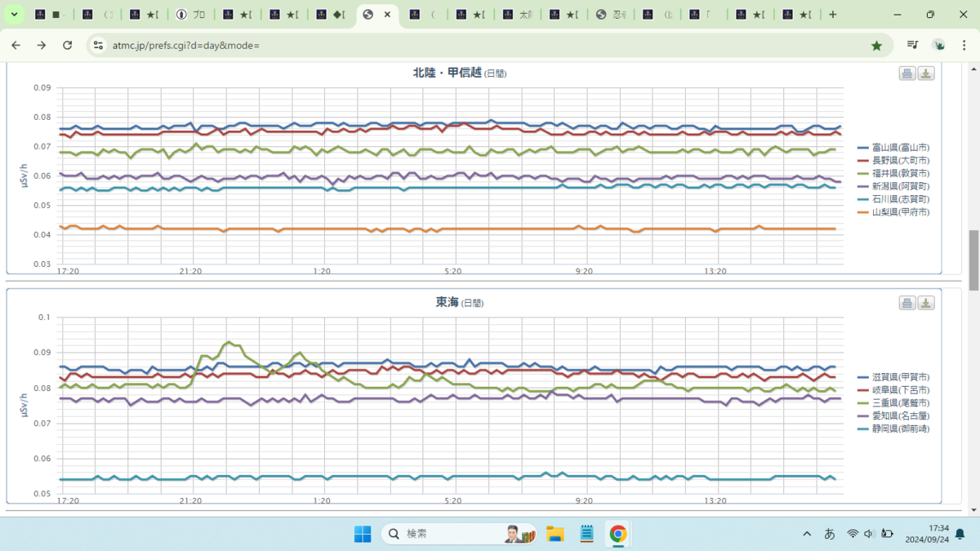Print the 東海 chart
This screenshot has width=980, height=551.
tap(907, 303)
